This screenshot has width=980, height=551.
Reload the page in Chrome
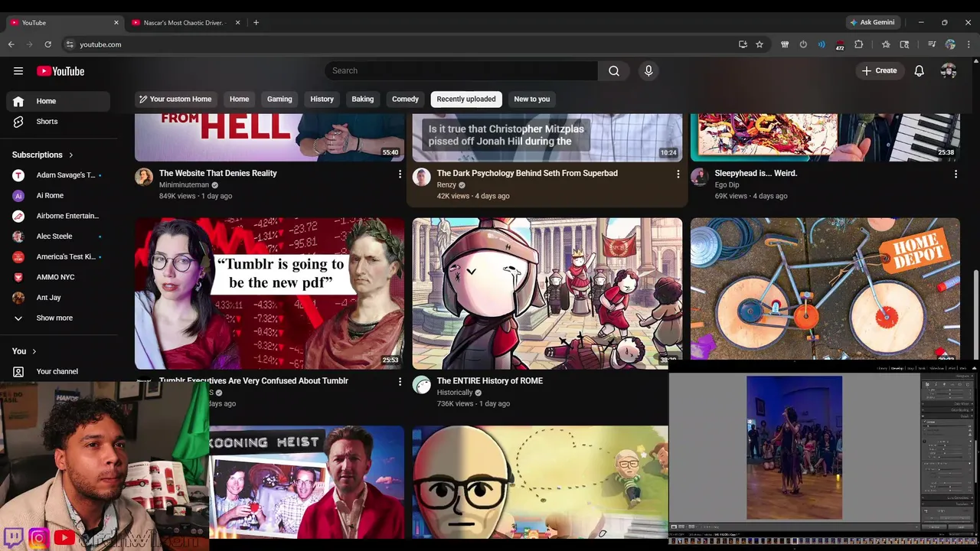48,44
